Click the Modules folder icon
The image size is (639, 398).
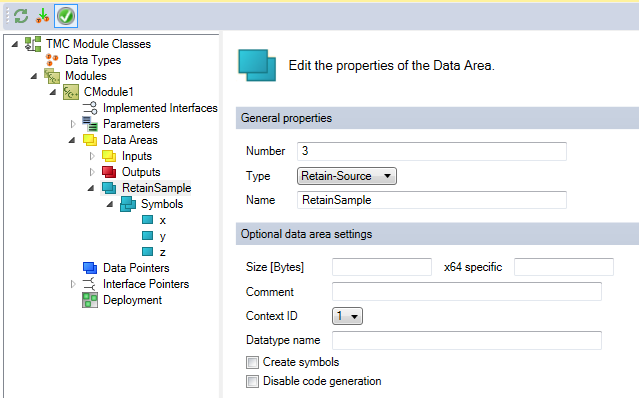pos(52,76)
